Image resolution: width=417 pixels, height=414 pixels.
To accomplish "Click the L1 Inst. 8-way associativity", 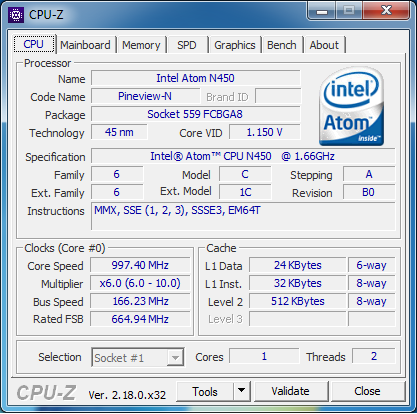I will (x=372, y=283).
